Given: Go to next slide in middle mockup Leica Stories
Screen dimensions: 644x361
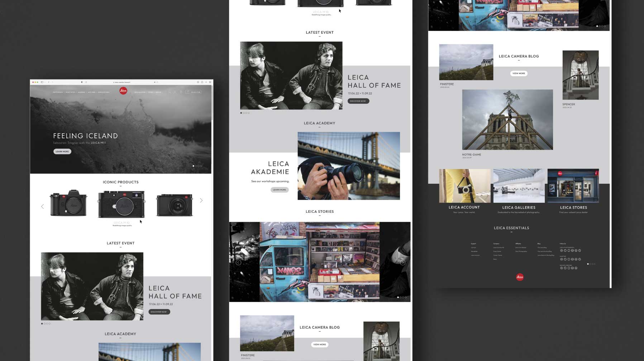Looking at the screenshot, I should click(x=402, y=263).
